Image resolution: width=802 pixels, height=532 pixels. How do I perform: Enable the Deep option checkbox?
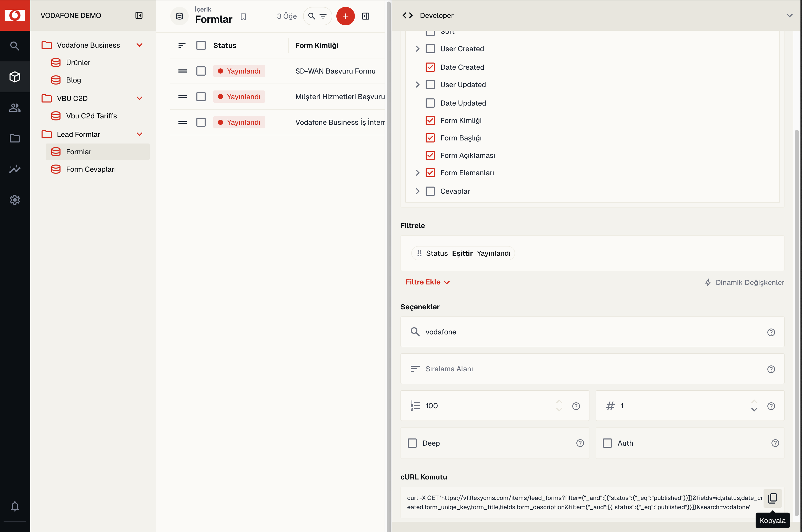coord(412,443)
